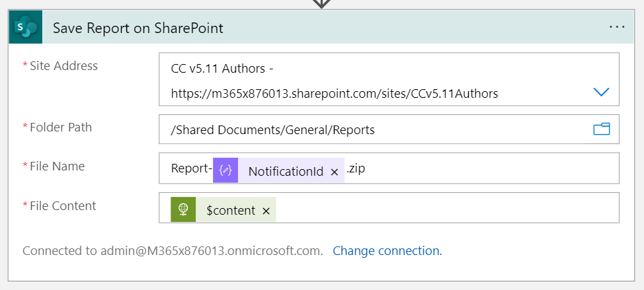Click the Change connection link

pyautogui.click(x=387, y=250)
